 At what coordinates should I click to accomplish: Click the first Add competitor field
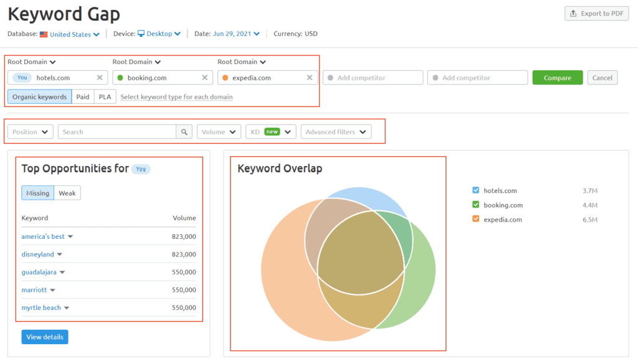pyautogui.click(x=373, y=78)
